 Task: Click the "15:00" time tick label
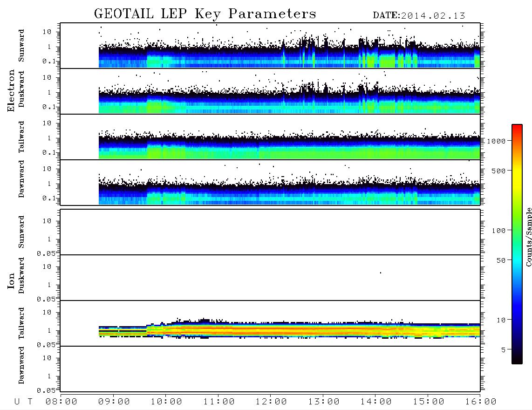[x=429, y=402]
